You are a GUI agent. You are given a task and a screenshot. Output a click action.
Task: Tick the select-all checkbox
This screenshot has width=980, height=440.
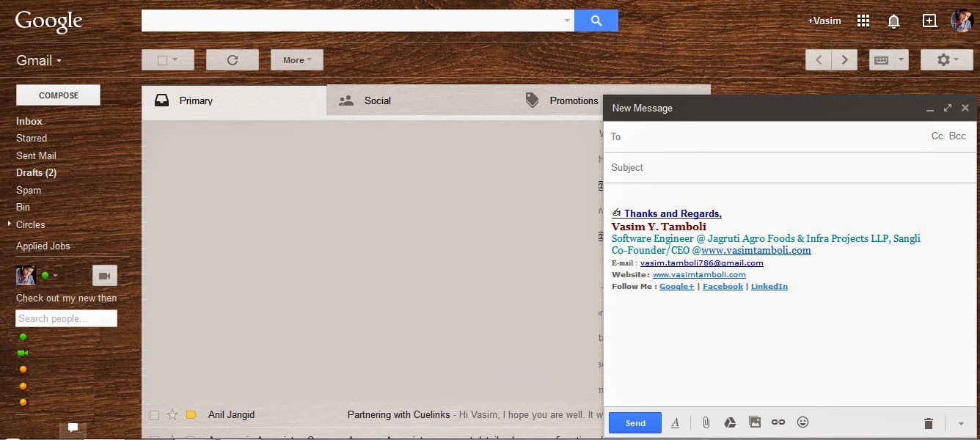[163, 60]
